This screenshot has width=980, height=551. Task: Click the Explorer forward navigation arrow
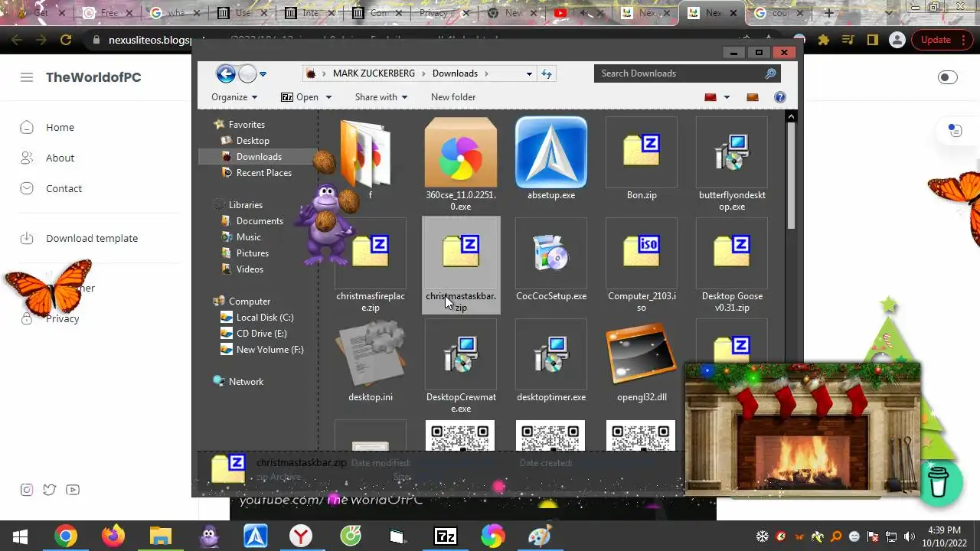247,73
